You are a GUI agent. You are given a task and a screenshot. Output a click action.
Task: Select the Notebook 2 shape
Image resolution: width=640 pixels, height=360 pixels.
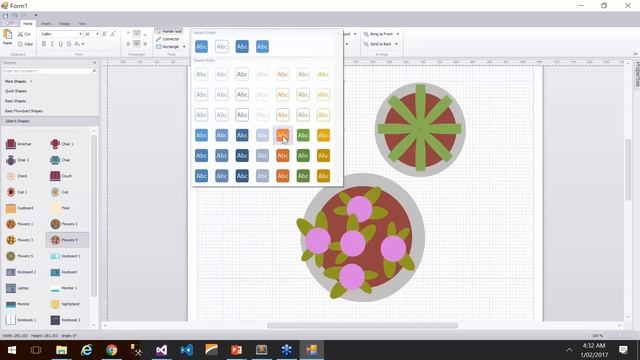coord(65,320)
